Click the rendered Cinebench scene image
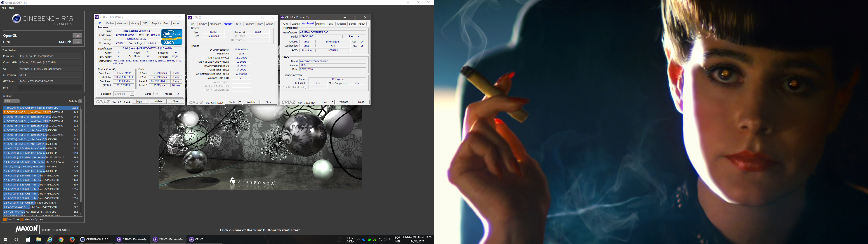Screen dimensions: 868x244 (x=260, y=147)
